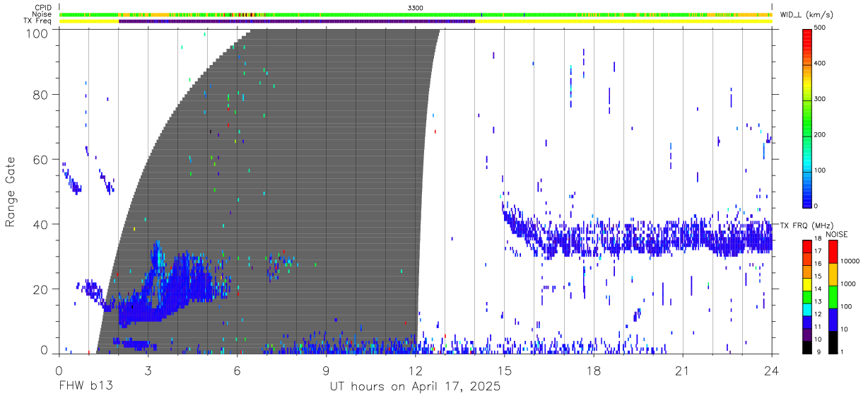Click the x-axis tick label 15

(x=505, y=372)
